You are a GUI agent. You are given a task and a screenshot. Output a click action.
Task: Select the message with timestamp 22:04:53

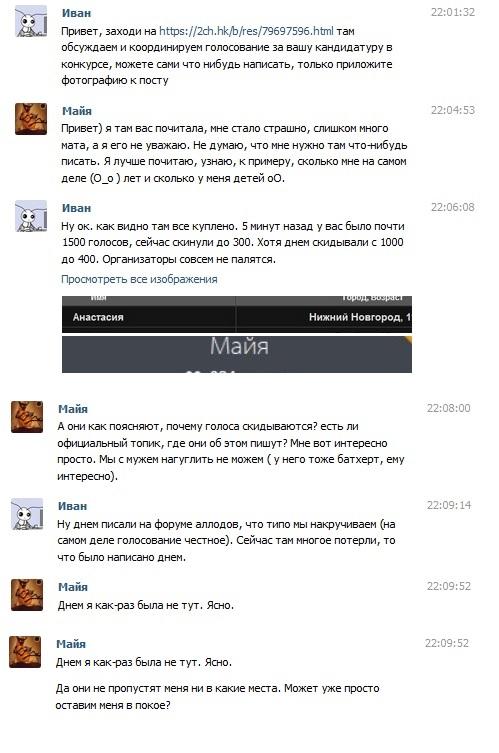(x=245, y=144)
